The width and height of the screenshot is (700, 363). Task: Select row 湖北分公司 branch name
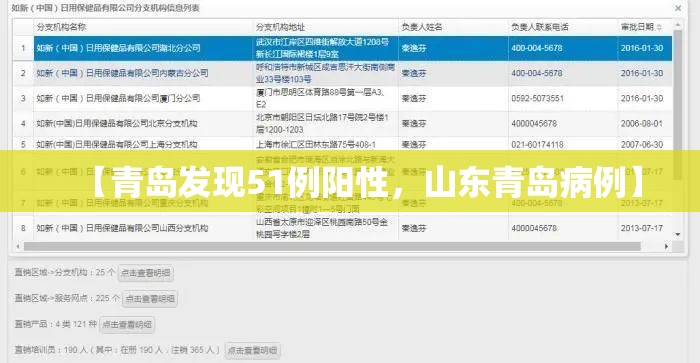click(x=118, y=48)
